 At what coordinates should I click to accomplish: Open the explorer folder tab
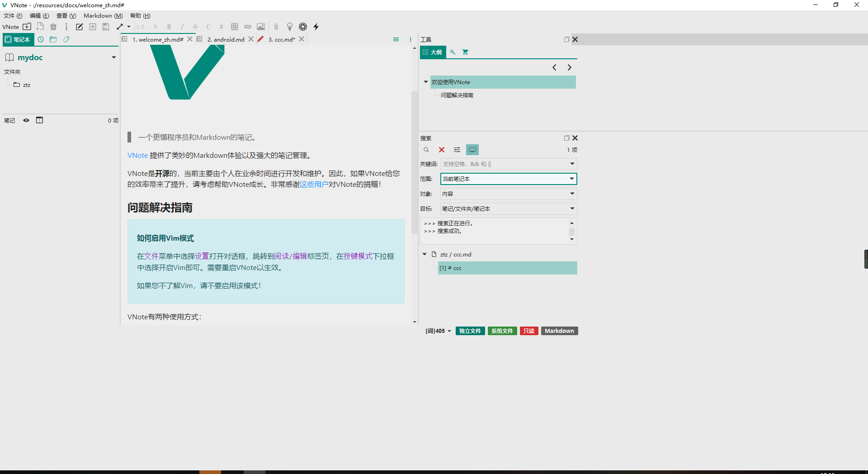[53, 39]
